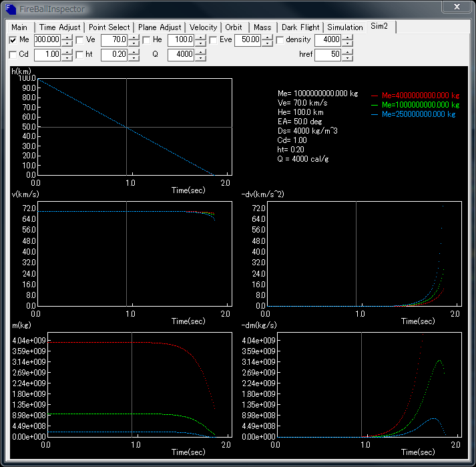Go to the Dark Flight tab
The width and height of the screenshot is (476, 467).
coord(300,27)
